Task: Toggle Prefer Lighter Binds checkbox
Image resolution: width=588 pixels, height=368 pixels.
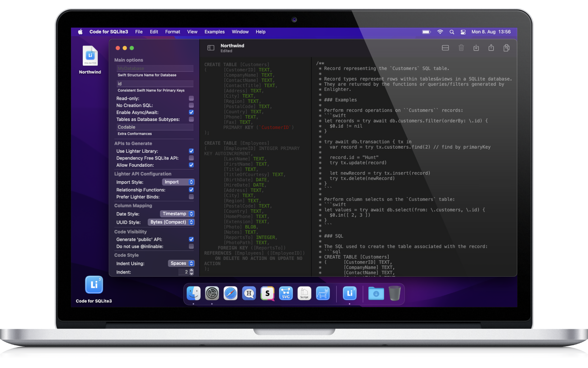Action: point(191,197)
